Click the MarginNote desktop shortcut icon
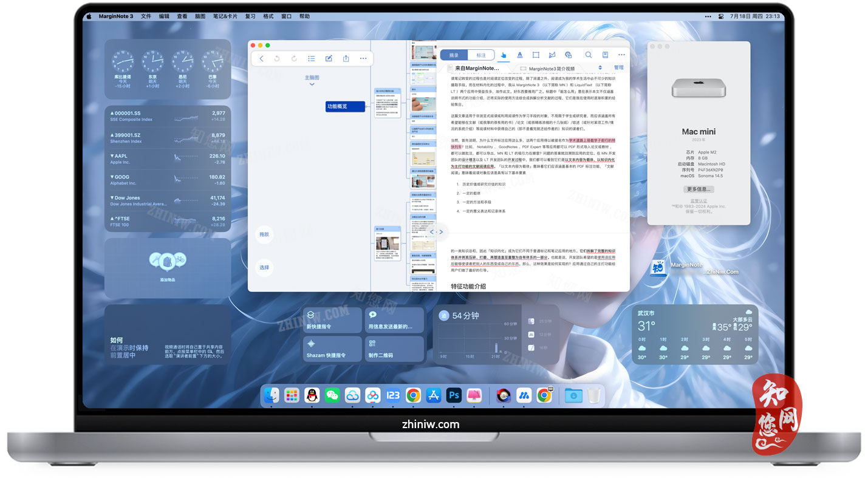This screenshot has height=484, width=868. point(658,268)
